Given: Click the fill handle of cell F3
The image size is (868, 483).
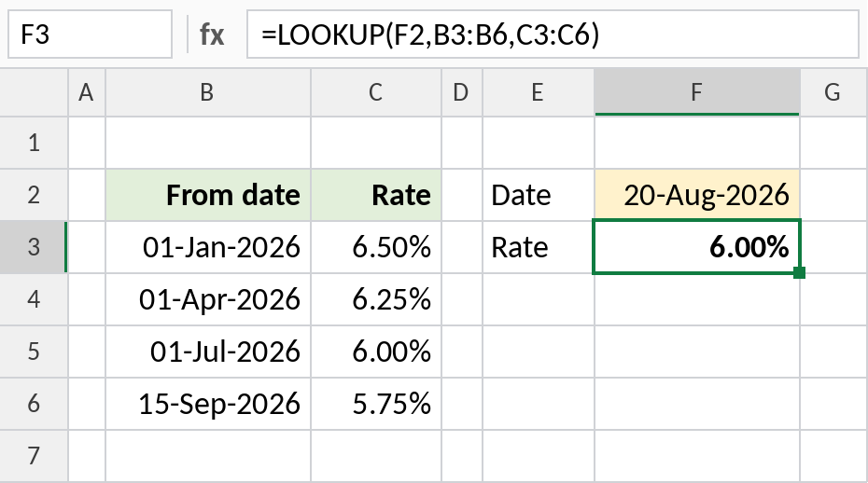Looking at the screenshot, I should click(799, 272).
